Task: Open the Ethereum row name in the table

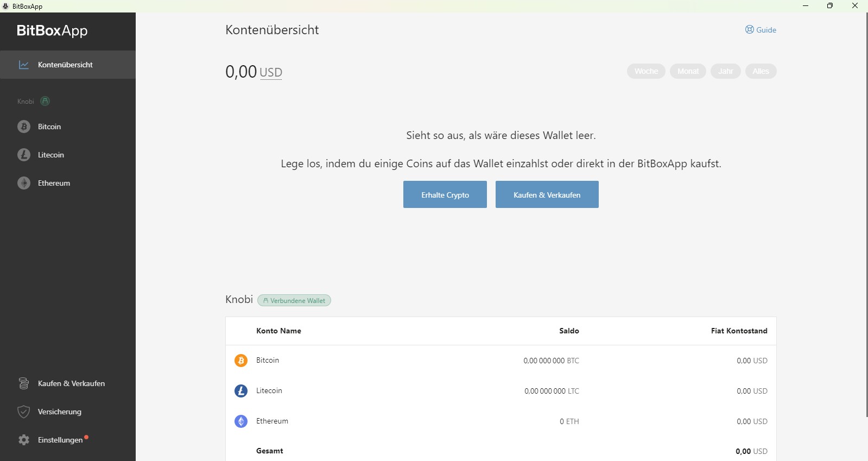Action: coord(272,421)
